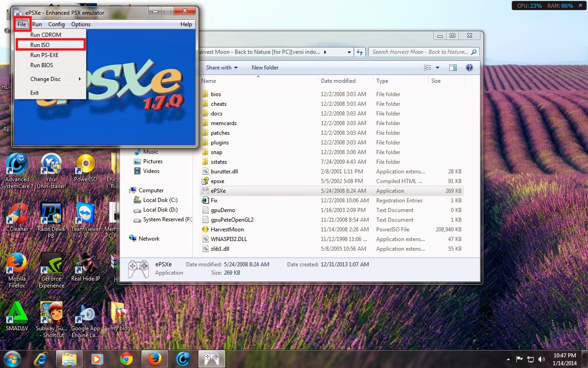The height and width of the screenshot is (368, 588).
Task: Open Google App Engine Launcher icon
Action: 85,320
